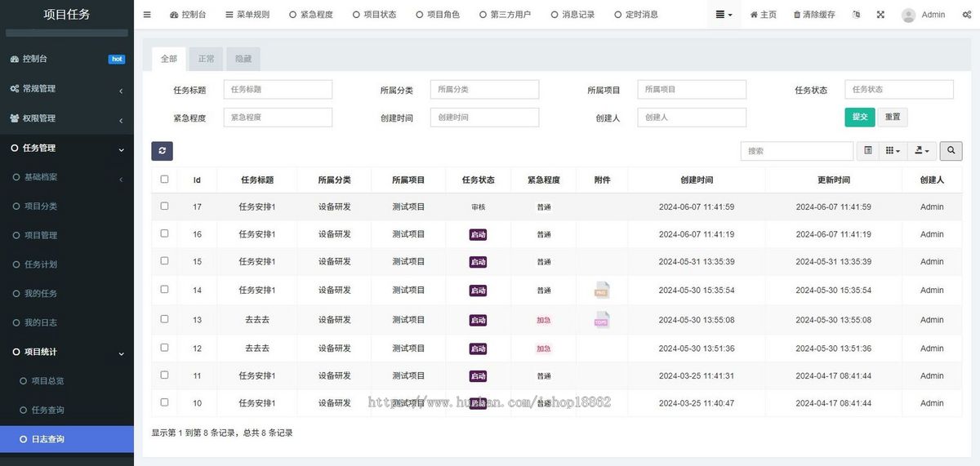Screen dimensions: 980x466
Task: Click the green 提交 button
Action: point(859,117)
